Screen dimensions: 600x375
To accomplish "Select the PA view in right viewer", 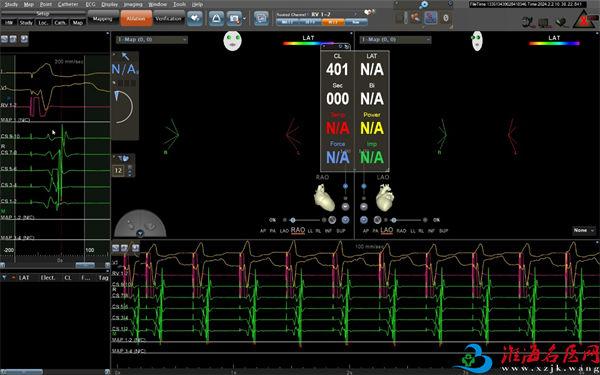I will [375, 231].
